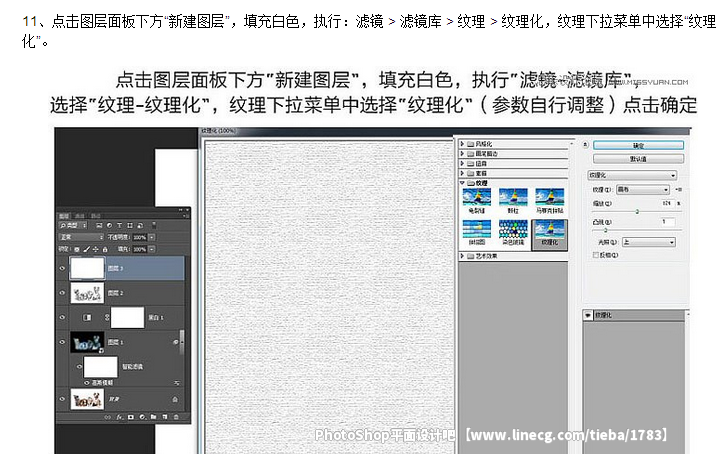
Task: Switch to the Layers tab
Action: (64, 216)
